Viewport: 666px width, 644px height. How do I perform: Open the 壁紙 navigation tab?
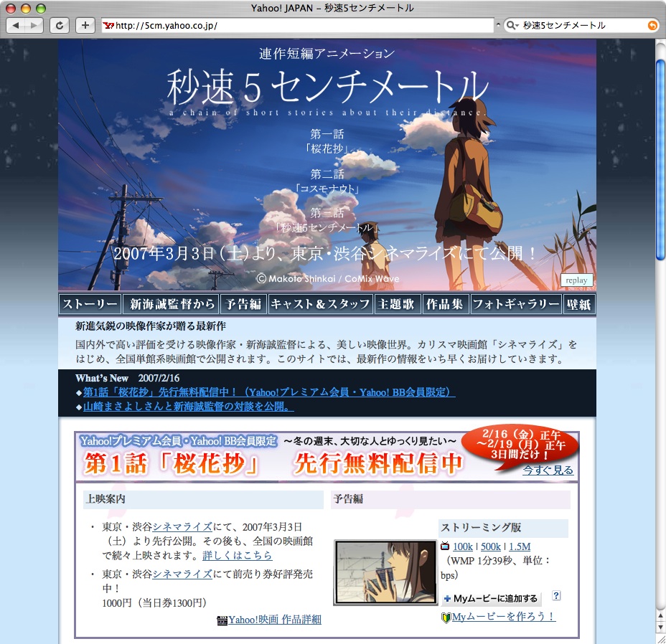579,304
